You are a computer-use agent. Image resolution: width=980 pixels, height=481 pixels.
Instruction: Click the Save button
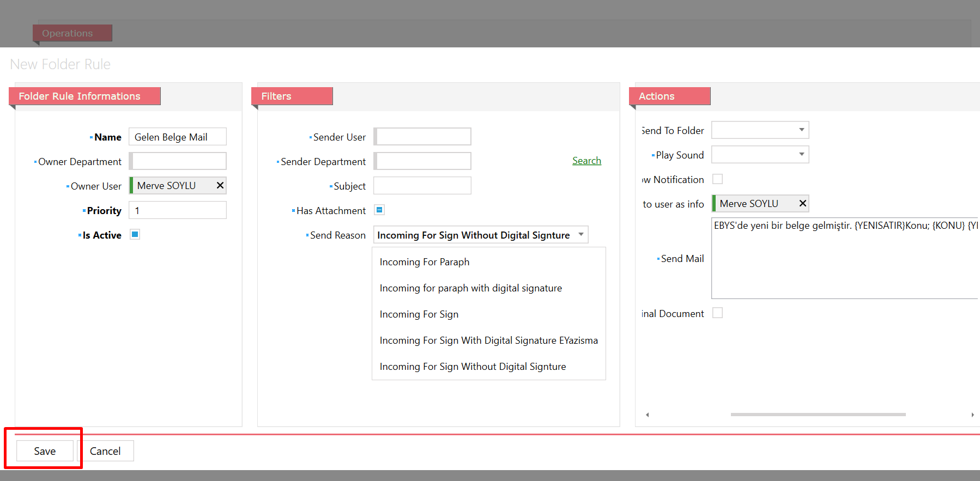(45, 451)
